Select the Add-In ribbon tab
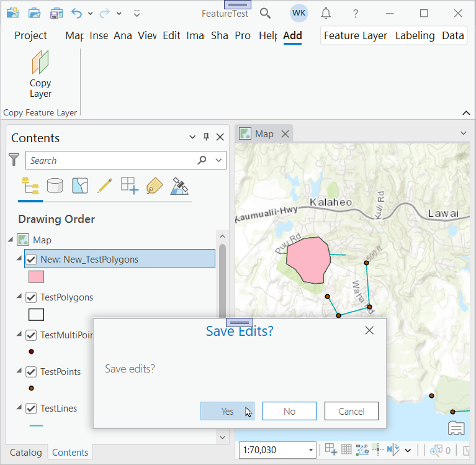Image resolution: width=476 pixels, height=465 pixels. (293, 35)
